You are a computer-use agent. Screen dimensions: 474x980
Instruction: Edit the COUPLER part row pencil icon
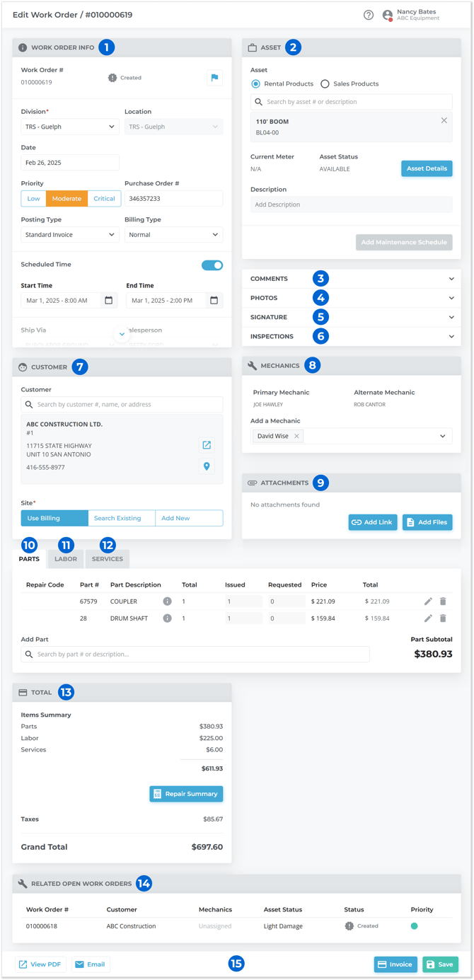(x=428, y=601)
